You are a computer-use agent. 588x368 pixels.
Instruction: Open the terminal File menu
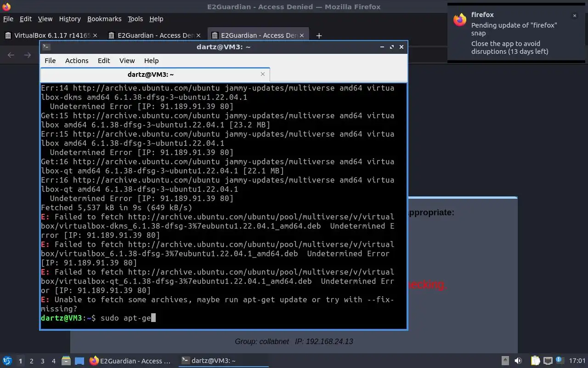pyautogui.click(x=50, y=60)
